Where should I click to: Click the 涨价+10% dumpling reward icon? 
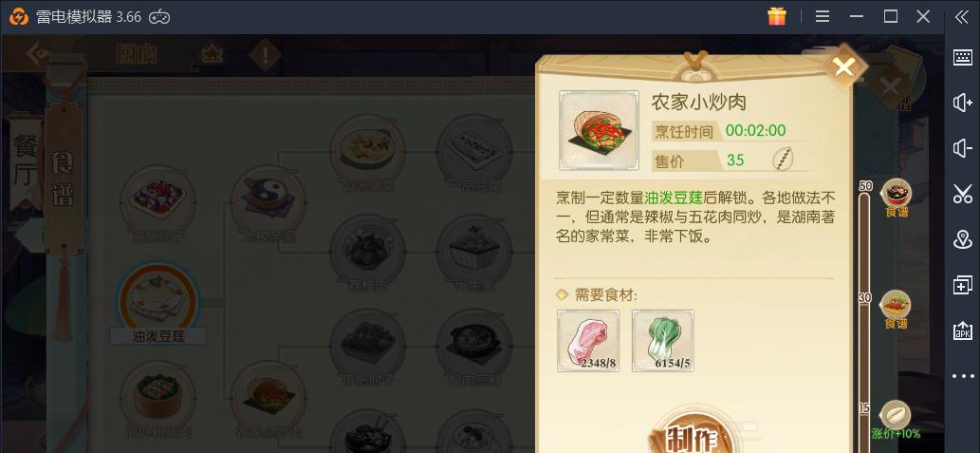click(x=896, y=419)
